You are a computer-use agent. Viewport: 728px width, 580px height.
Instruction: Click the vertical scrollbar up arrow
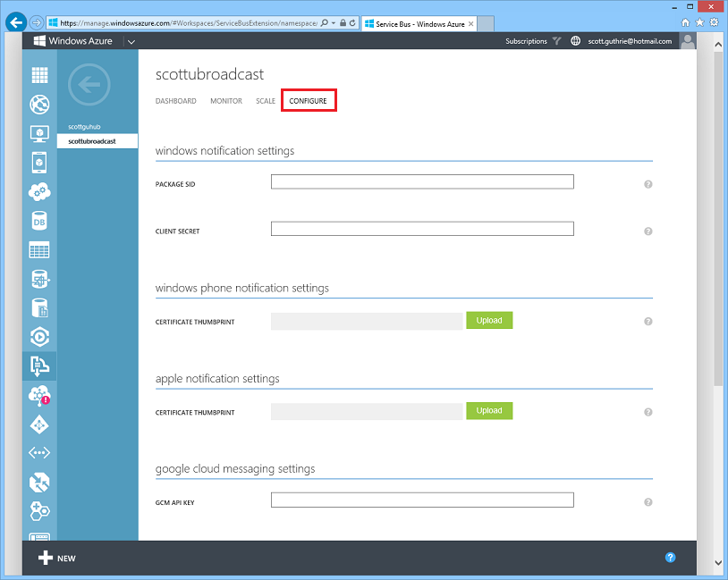click(x=718, y=45)
